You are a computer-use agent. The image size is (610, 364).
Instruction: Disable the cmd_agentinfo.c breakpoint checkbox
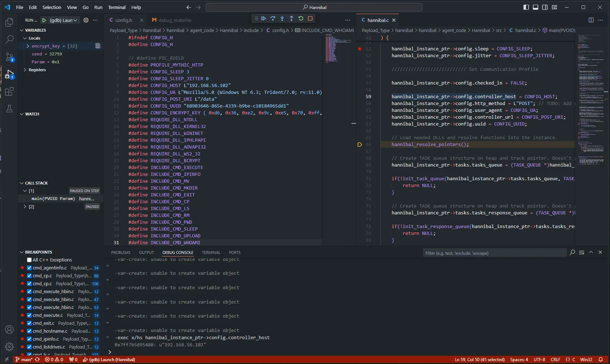pos(29,268)
